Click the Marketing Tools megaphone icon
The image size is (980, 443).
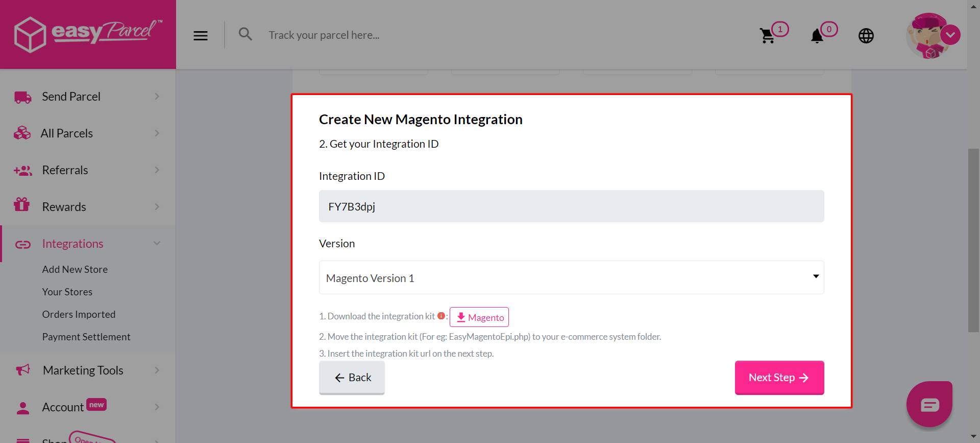[23, 370]
